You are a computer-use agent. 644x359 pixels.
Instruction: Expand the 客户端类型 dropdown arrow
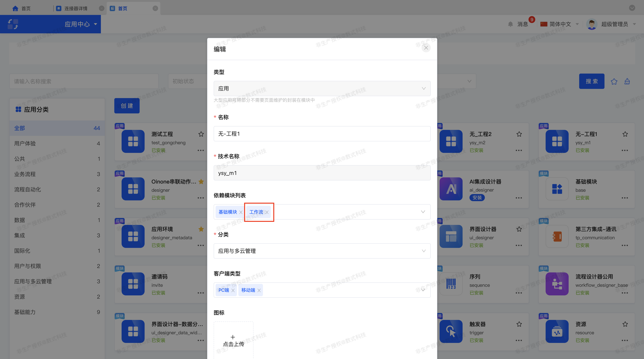pyautogui.click(x=423, y=290)
